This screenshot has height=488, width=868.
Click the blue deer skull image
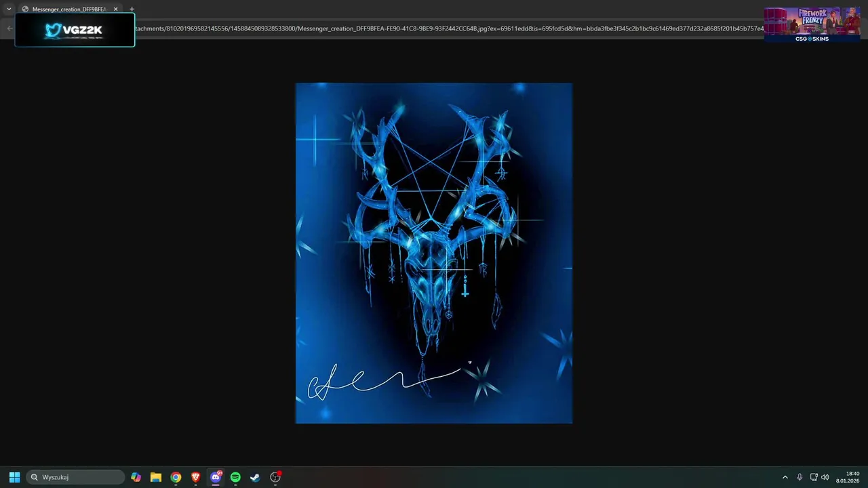click(x=434, y=253)
